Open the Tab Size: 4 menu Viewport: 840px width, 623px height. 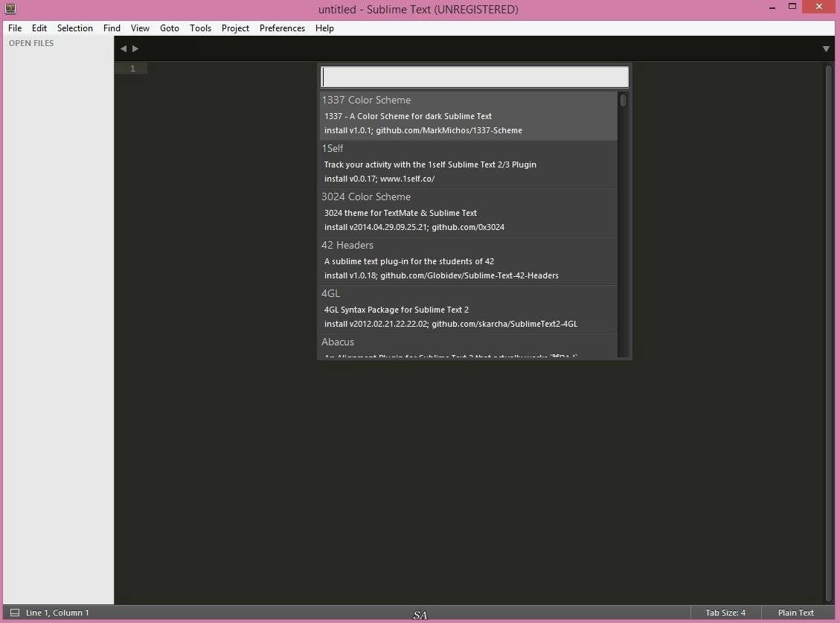[x=725, y=613]
